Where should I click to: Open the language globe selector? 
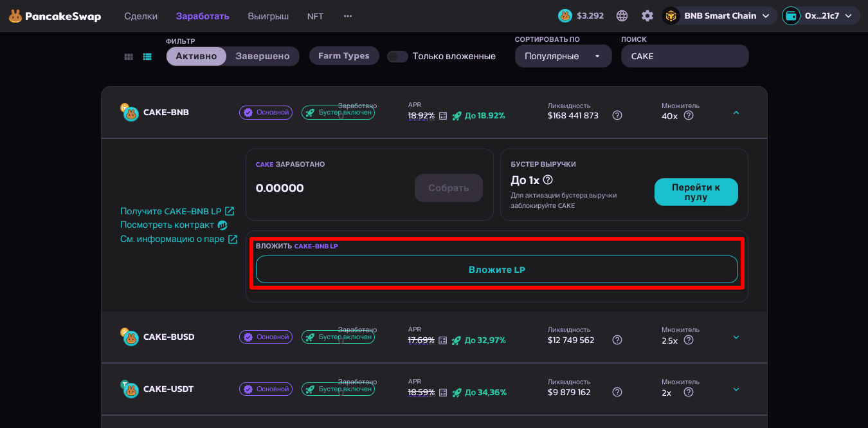pyautogui.click(x=622, y=16)
